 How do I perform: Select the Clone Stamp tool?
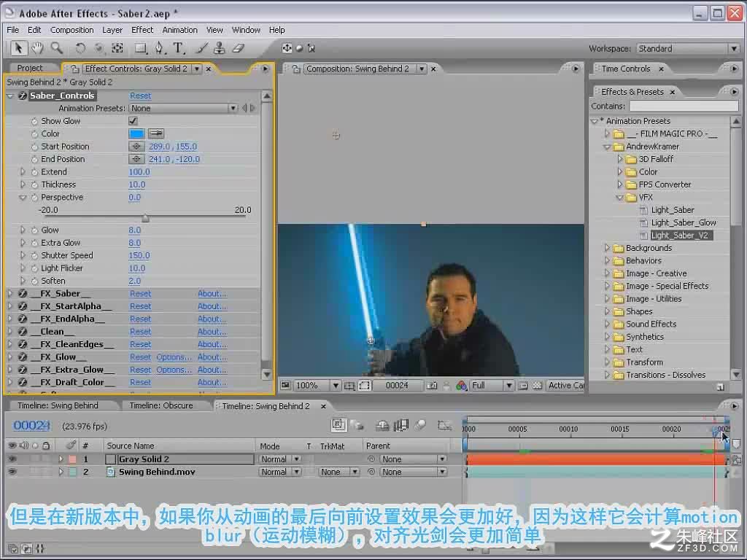point(219,48)
